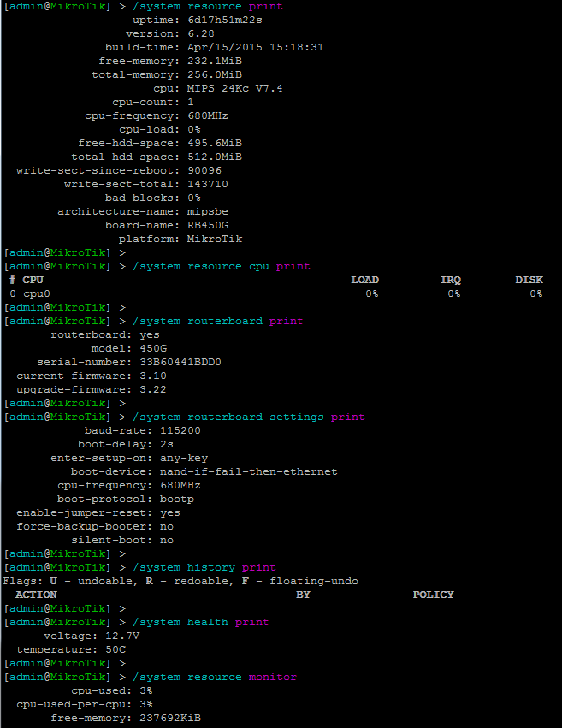
Task: Click the DISK column header
Action: pyautogui.click(x=529, y=280)
